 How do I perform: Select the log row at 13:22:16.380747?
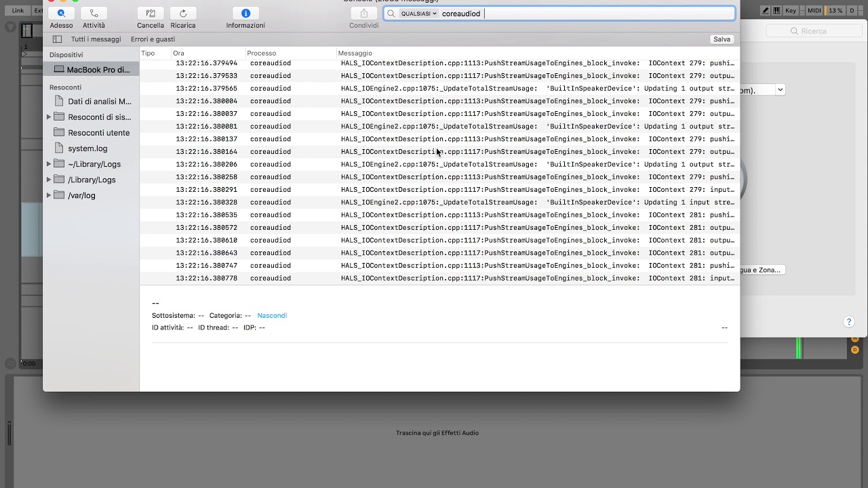(439, 266)
